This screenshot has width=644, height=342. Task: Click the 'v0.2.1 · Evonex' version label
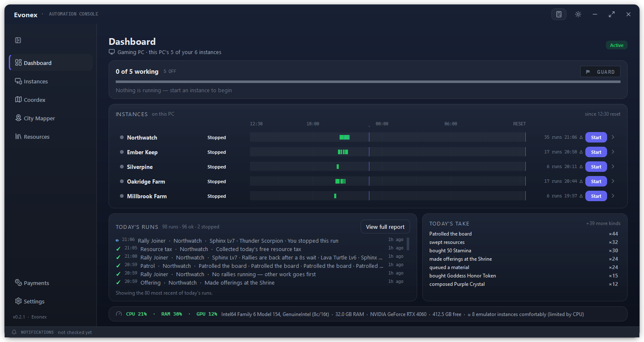coord(30,317)
